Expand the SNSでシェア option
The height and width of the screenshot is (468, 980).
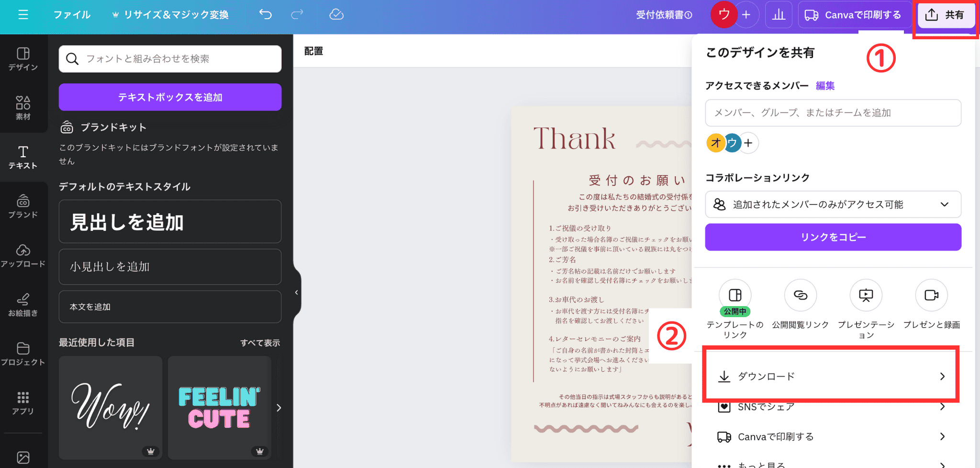[x=832, y=407]
